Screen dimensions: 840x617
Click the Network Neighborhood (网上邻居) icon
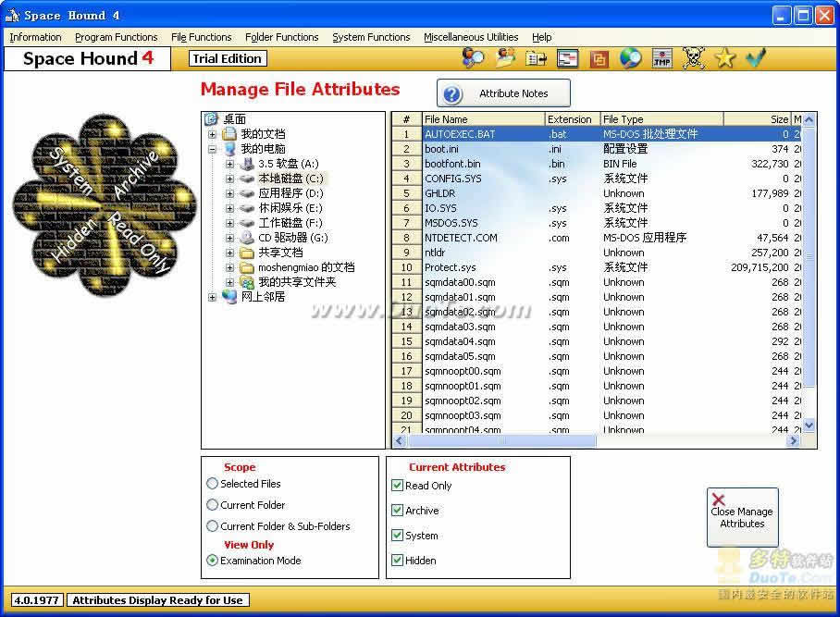(229, 296)
